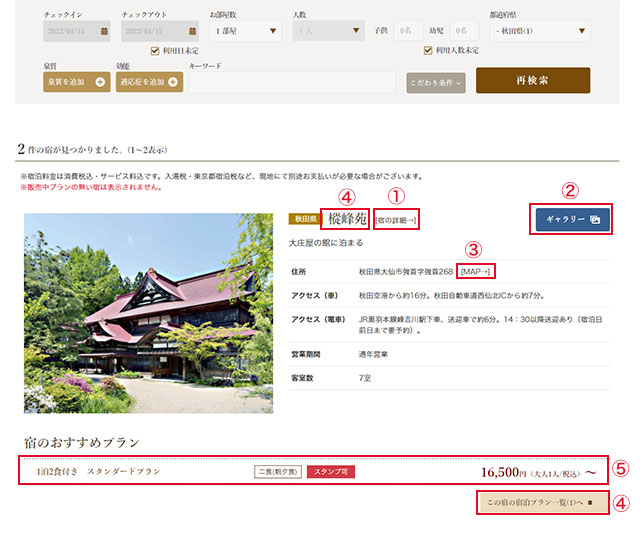
Task: Toggle the 利用日未定 checkbox
Action: [x=154, y=50]
